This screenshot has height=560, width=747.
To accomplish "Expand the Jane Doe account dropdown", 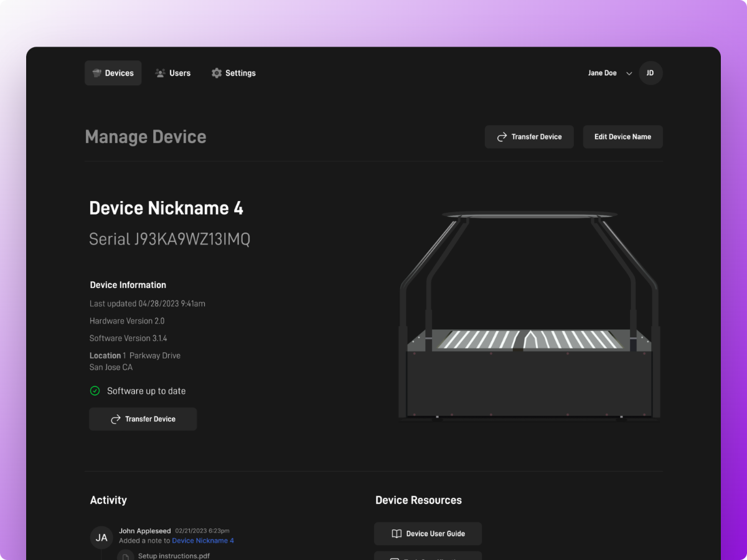I will [x=629, y=73].
